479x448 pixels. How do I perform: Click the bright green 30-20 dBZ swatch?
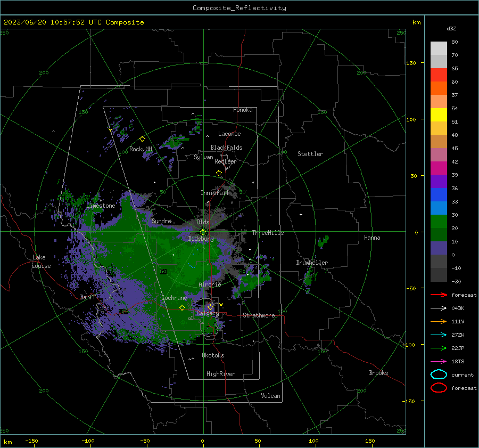pos(439,222)
